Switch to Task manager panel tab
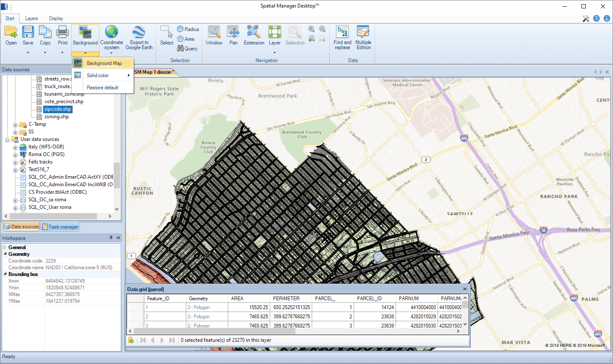Viewport: 613px width, 364px height. click(60, 227)
